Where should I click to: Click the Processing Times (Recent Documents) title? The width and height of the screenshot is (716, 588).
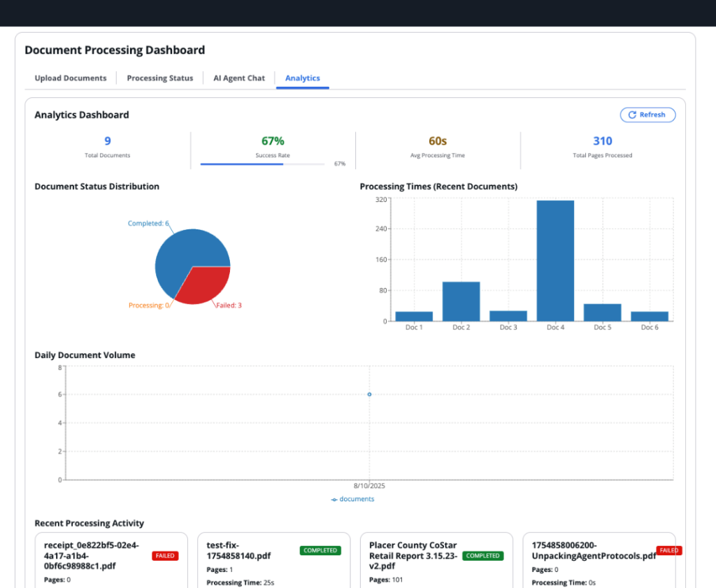438,187
